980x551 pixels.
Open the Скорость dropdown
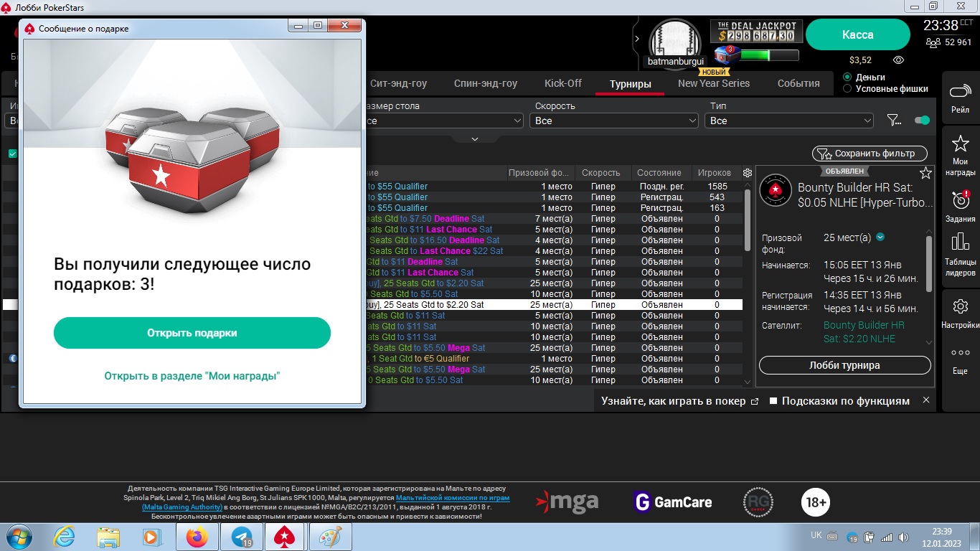pyautogui.click(x=614, y=121)
